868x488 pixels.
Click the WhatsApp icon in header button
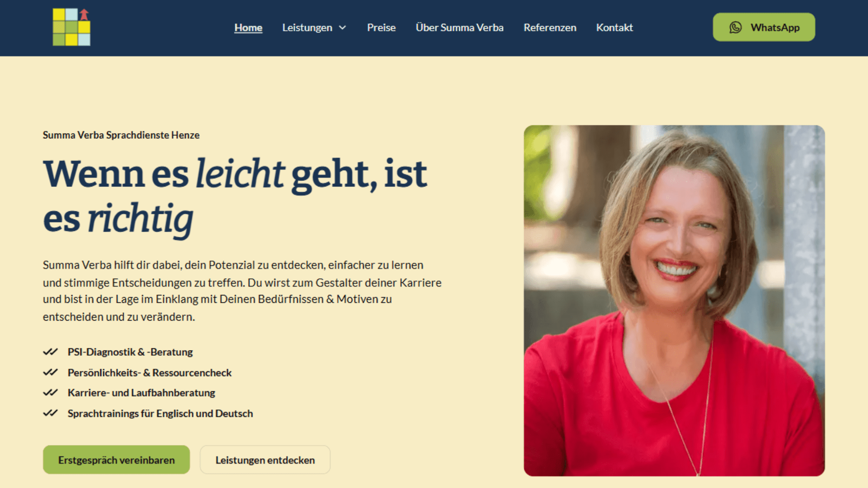[x=735, y=27]
